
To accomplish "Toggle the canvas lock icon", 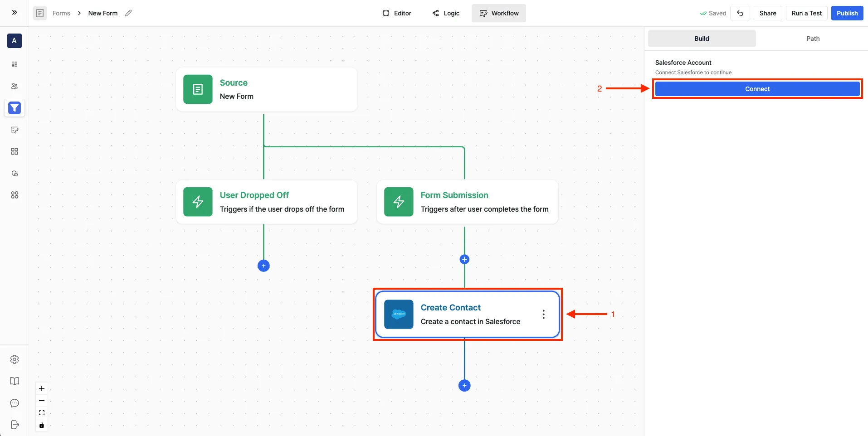I will pos(41,426).
